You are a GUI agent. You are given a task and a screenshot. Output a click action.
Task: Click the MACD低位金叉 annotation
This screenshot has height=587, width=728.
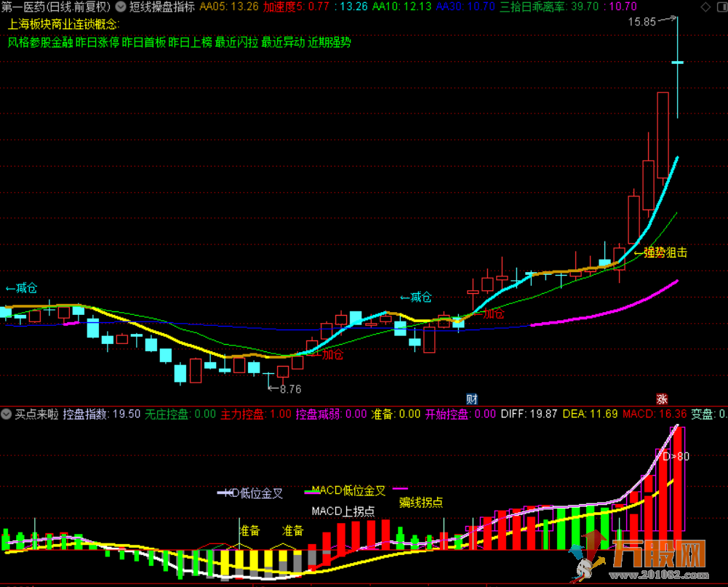[348, 490]
